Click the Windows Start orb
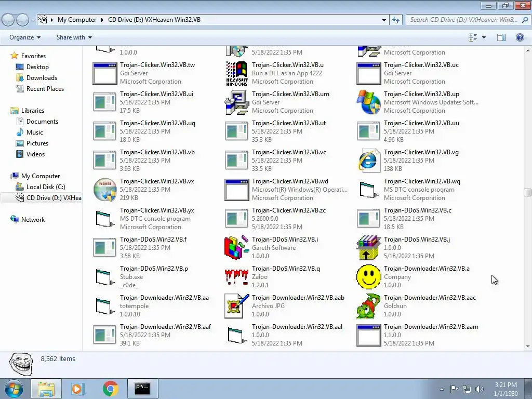This screenshot has height=399, width=532. pos(14,389)
